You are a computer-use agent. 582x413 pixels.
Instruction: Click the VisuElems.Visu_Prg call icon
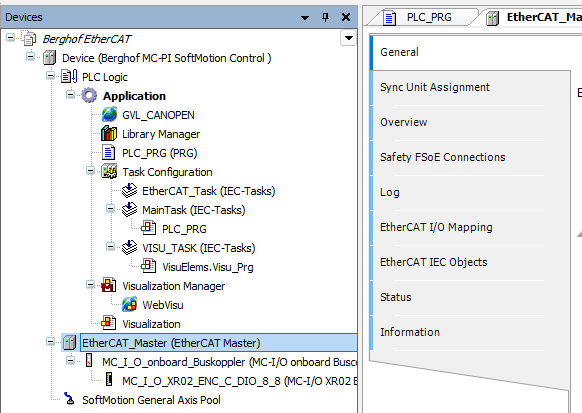[148, 266]
